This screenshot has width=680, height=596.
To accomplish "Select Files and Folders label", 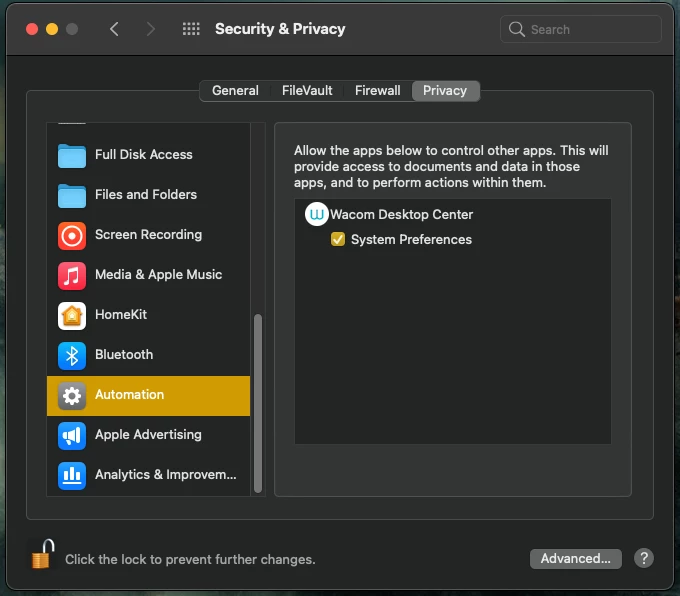I will (x=146, y=194).
